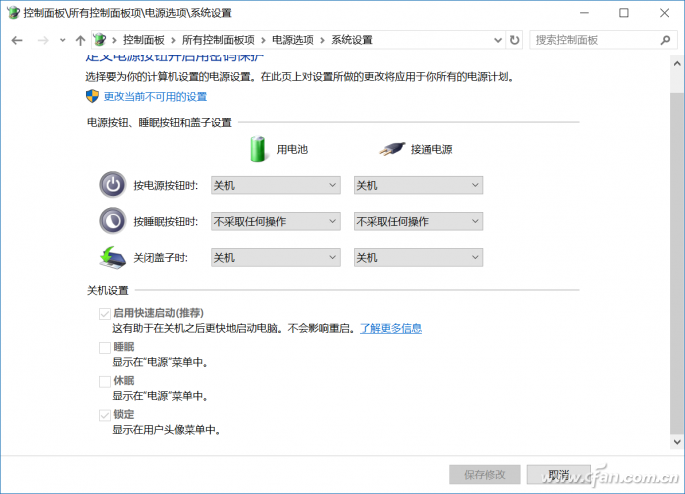Click the 取消 button
This screenshot has width=685, height=494.
coord(559,474)
